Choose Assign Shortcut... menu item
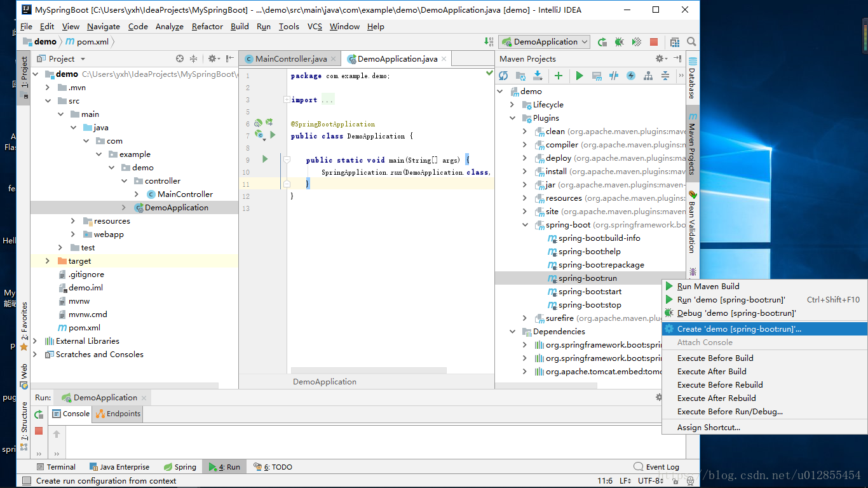 point(764,428)
